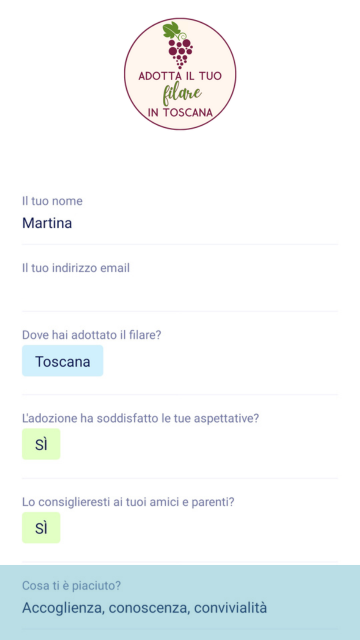Click 'Lo consiglieresti ai tuoi amici e parenti?' question
Image resolution: width=360 pixels, height=640 pixels.
pyautogui.click(x=128, y=502)
